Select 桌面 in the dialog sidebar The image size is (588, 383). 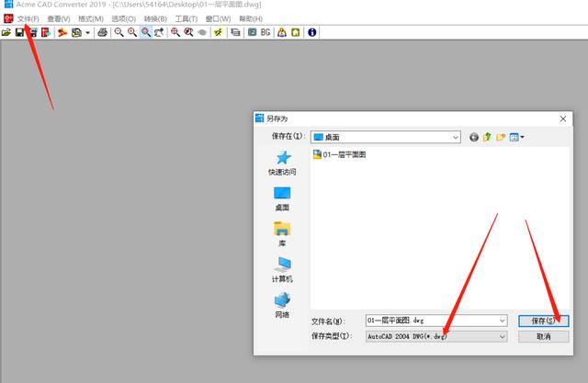282,199
